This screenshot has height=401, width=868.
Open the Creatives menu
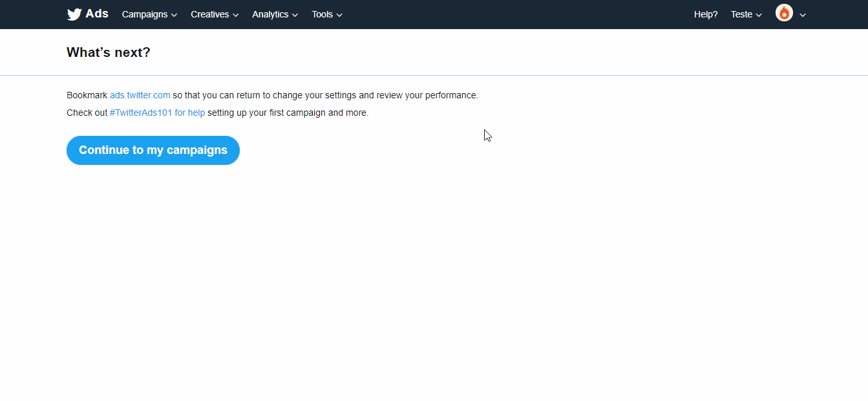(x=215, y=14)
